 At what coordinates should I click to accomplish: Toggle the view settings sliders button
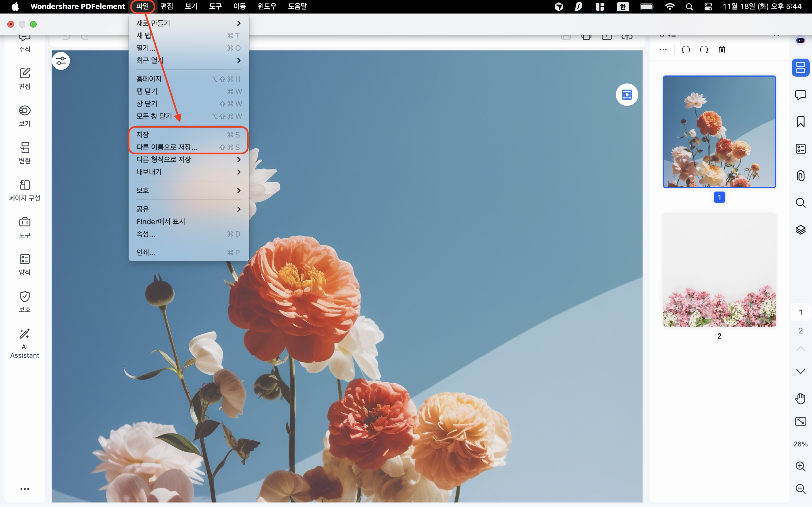pyautogui.click(x=61, y=61)
